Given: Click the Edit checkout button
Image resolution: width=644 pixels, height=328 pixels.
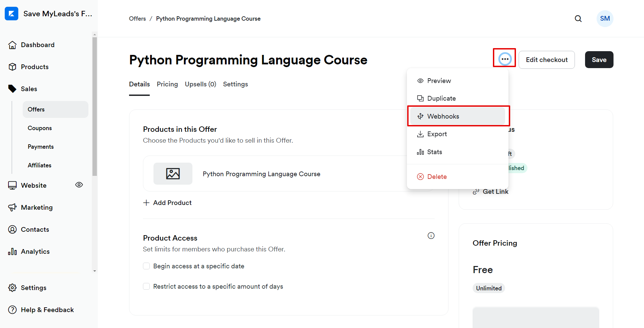Looking at the screenshot, I should click(x=546, y=60).
